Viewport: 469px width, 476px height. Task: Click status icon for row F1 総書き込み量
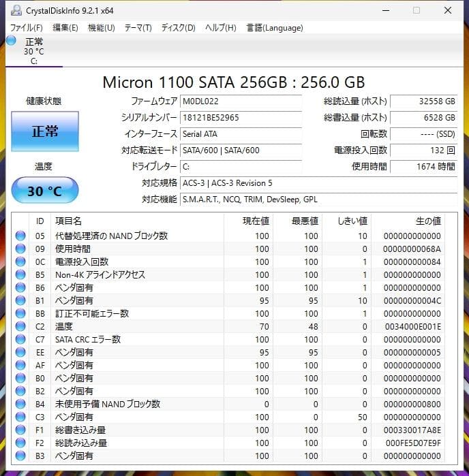[20, 430]
